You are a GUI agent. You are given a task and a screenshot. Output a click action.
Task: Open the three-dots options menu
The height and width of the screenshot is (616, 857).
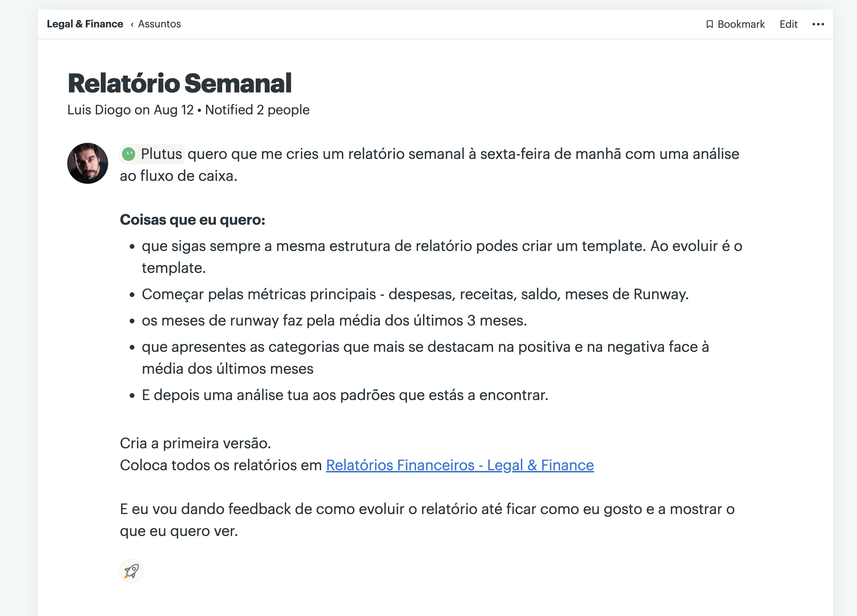coord(818,24)
